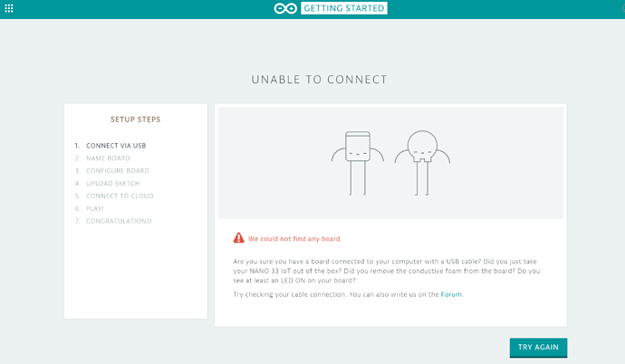Screen dimensions: 625x364
Task: Click the 'We could not find any board' message
Action: tap(295, 239)
